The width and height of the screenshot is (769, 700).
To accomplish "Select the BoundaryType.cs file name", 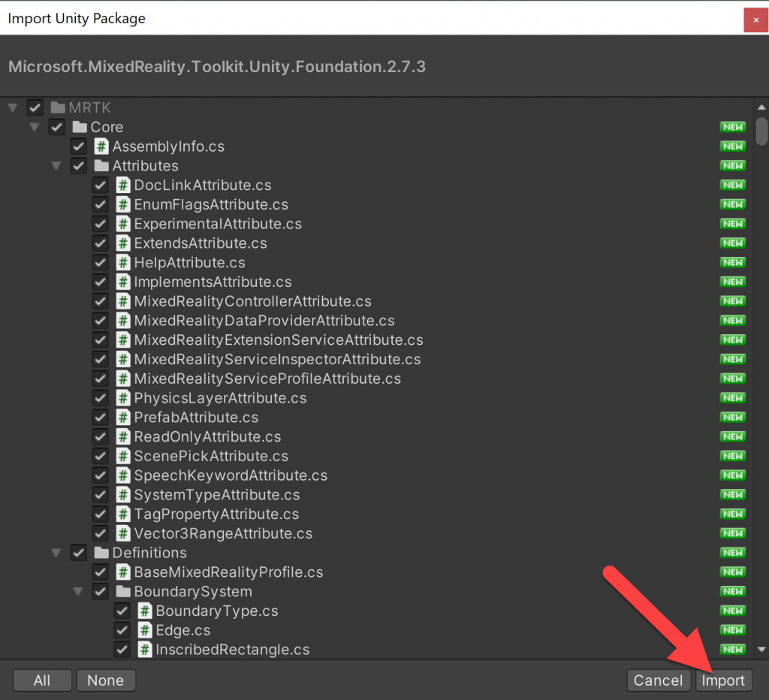I will [217, 611].
